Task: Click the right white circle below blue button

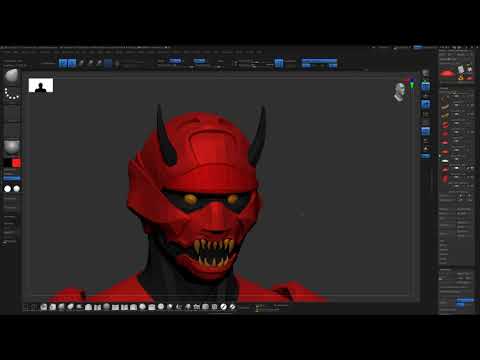Action: (16, 189)
